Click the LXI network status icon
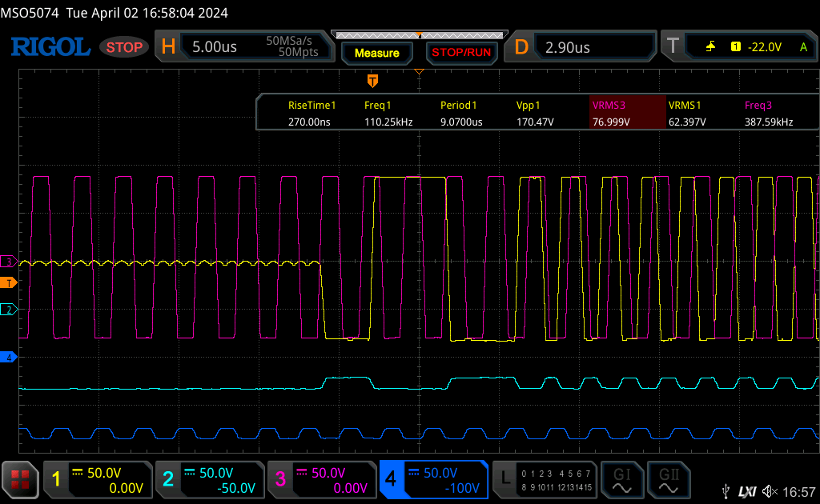Viewport: 820px width, 504px height. pos(747,491)
